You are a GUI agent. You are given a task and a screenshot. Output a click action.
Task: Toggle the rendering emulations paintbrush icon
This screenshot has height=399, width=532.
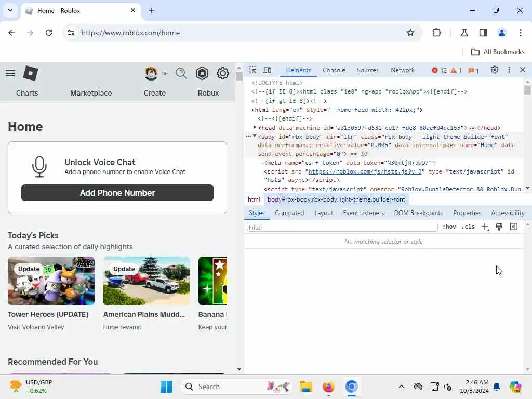tap(499, 227)
